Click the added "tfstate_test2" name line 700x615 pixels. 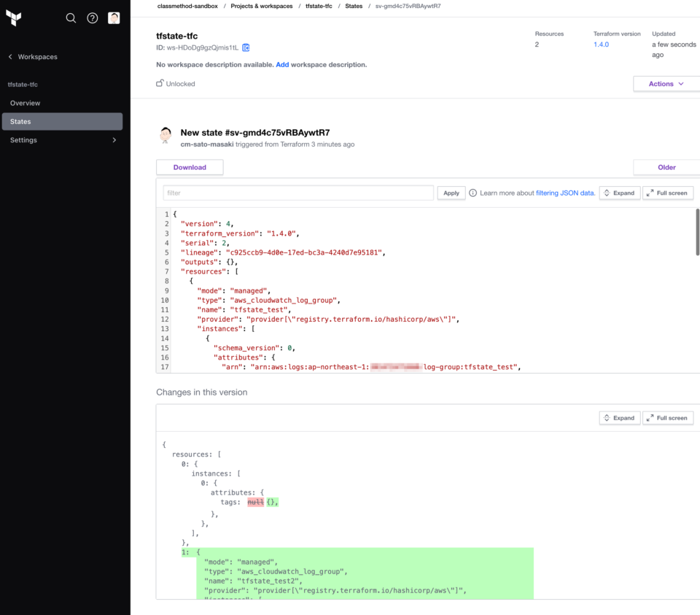click(253, 581)
